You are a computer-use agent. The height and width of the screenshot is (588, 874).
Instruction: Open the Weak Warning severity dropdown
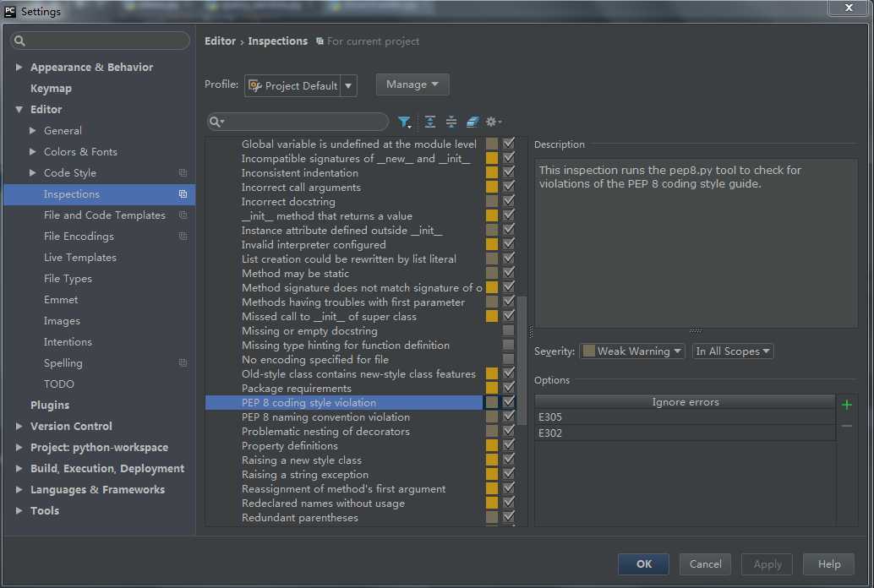click(632, 351)
